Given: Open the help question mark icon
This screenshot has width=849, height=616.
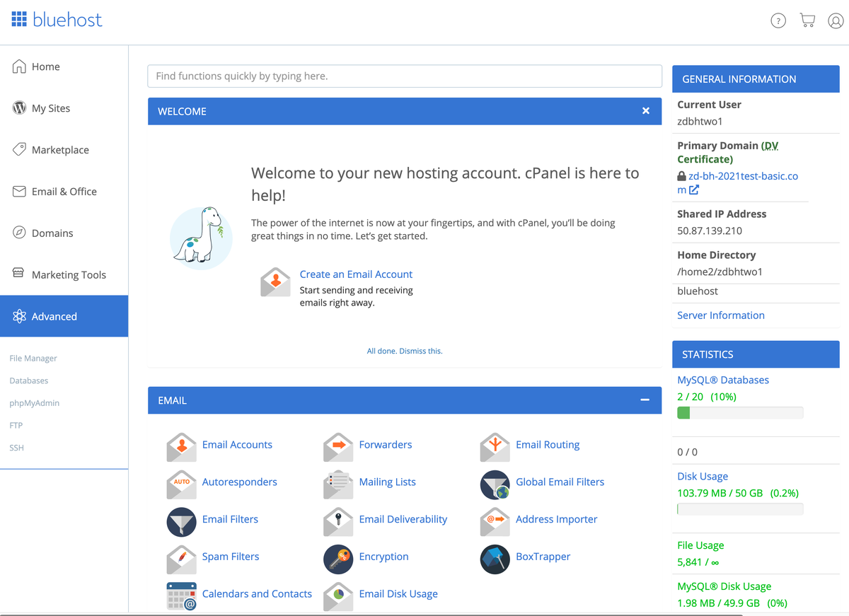Looking at the screenshot, I should pos(778,21).
